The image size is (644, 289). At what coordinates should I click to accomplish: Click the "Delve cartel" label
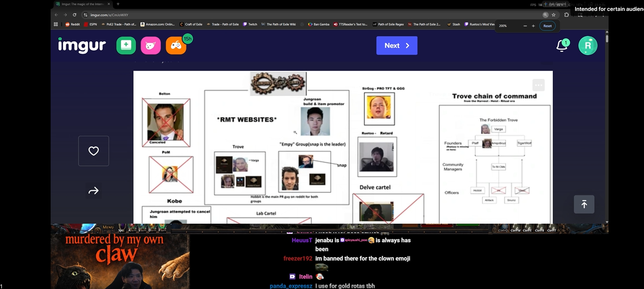(375, 187)
